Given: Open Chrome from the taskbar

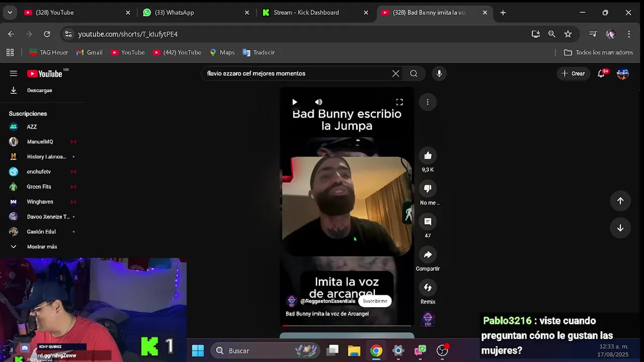Looking at the screenshot, I should tap(376, 350).
